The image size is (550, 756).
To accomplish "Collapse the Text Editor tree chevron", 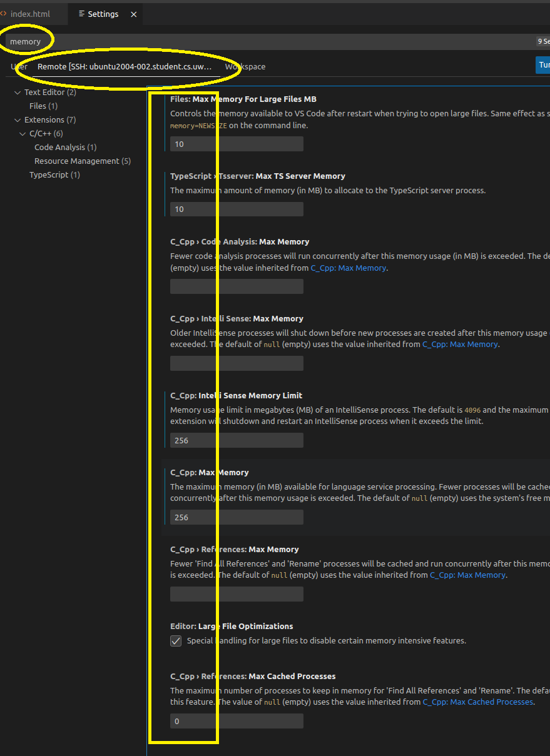I will pyautogui.click(x=18, y=93).
